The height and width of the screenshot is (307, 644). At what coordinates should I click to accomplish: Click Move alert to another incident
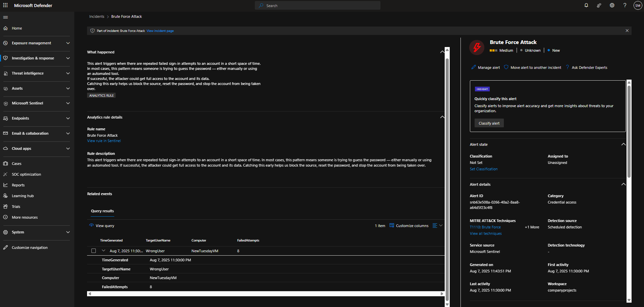(533, 68)
